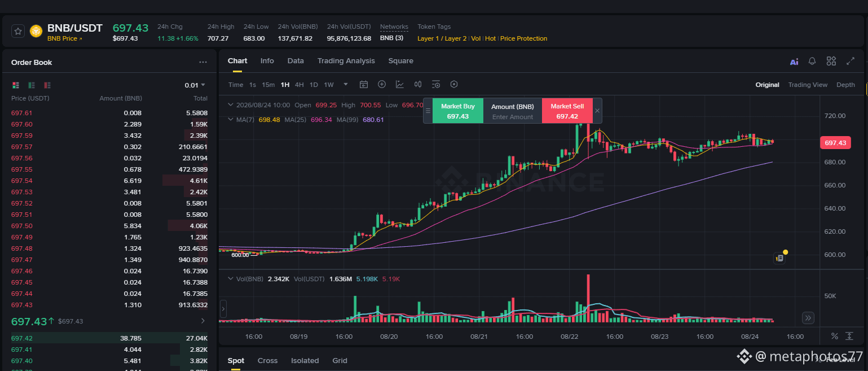Switch to Time line chart mode
The width and height of the screenshot is (868, 371).
[x=236, y=85]
